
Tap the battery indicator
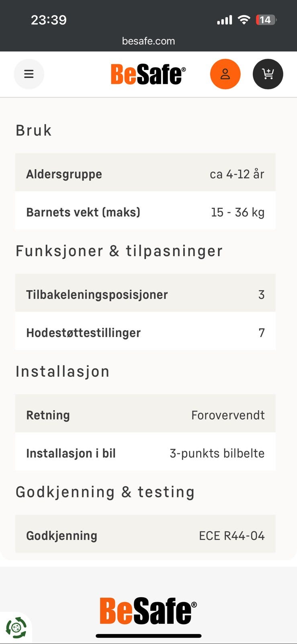(x=266, y=20)
